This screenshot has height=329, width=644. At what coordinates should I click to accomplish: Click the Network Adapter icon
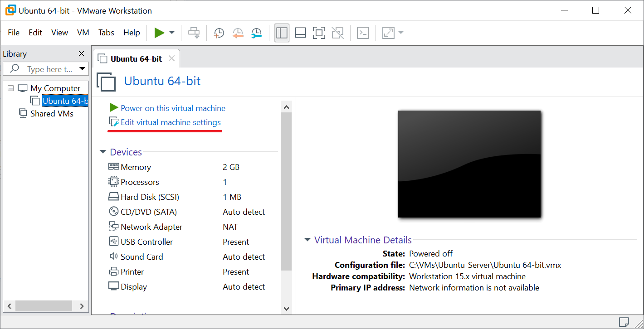pos(113,226)
